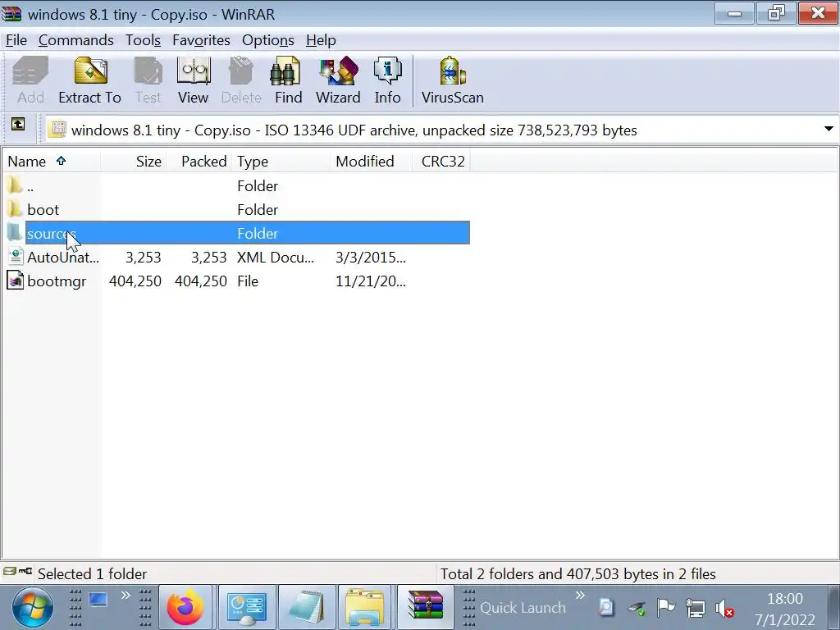This screenshot has width=840, height=630.
Task: Click the Test archive icon
Action: click(x=148, y=80)
